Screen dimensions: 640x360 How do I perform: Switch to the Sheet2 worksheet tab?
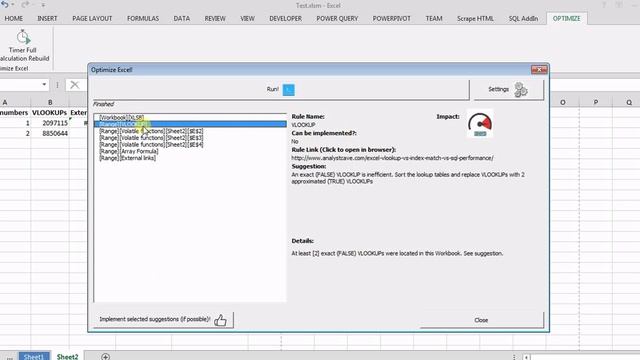(x=67, y=356)
